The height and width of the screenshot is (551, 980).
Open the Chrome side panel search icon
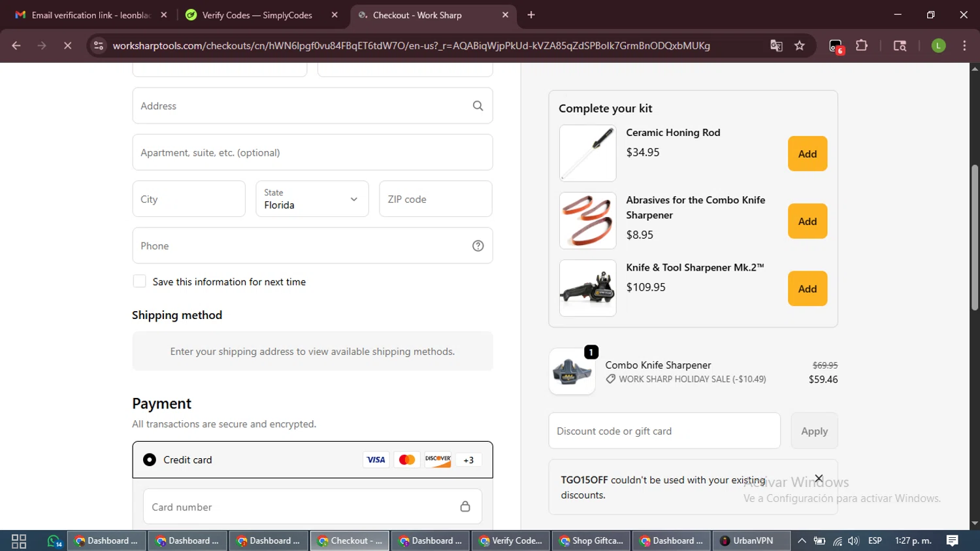900,46
